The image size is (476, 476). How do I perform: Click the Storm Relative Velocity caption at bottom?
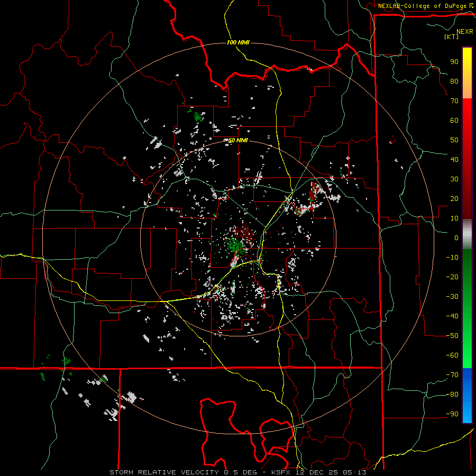(x=238, y=472)
